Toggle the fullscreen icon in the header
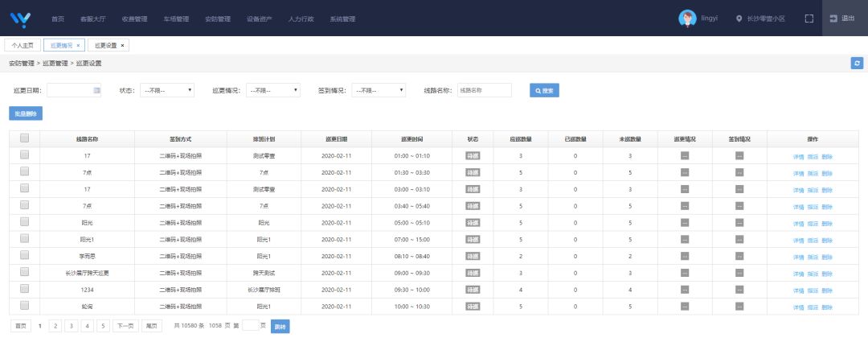 point(809,19)
